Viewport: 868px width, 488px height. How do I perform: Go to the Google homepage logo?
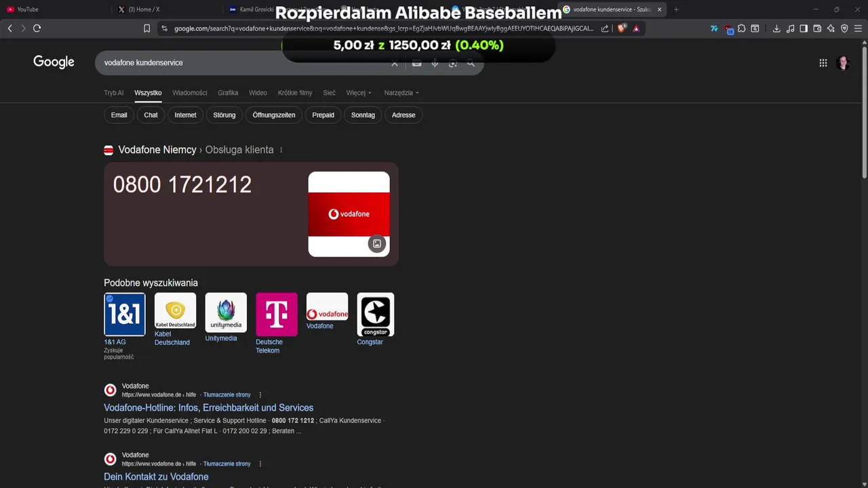pos(54,62)
